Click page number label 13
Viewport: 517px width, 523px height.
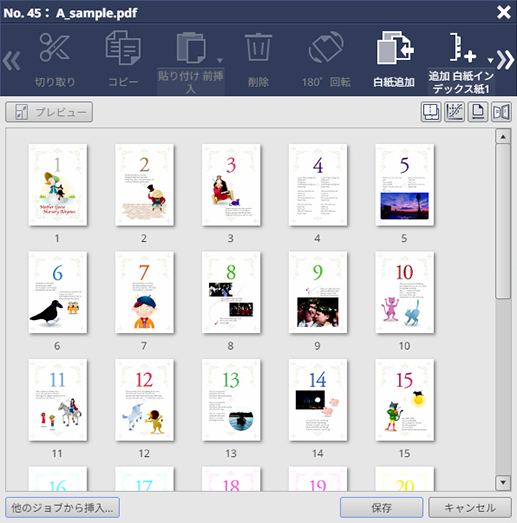coord(231,453)
